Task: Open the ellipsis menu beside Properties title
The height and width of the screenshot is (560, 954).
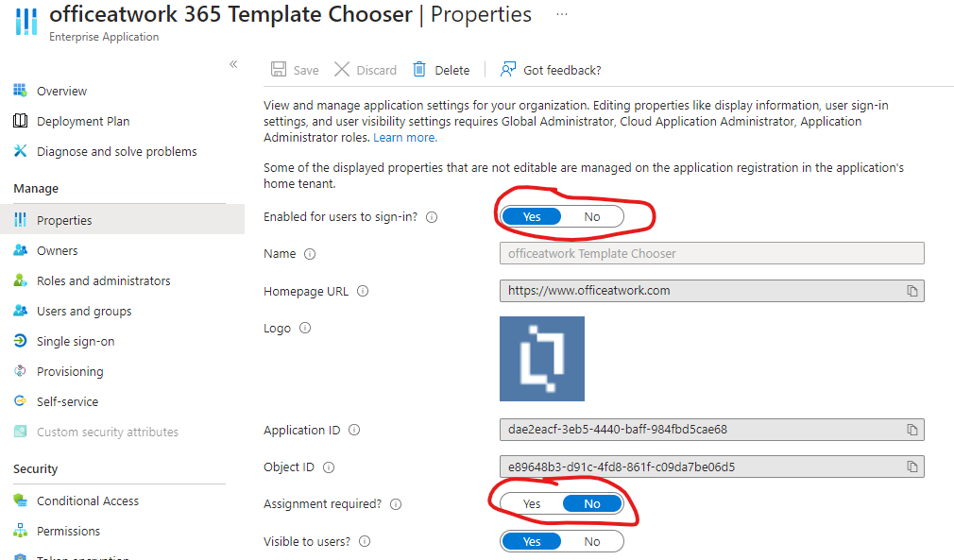Action: (x=562, y=15)
